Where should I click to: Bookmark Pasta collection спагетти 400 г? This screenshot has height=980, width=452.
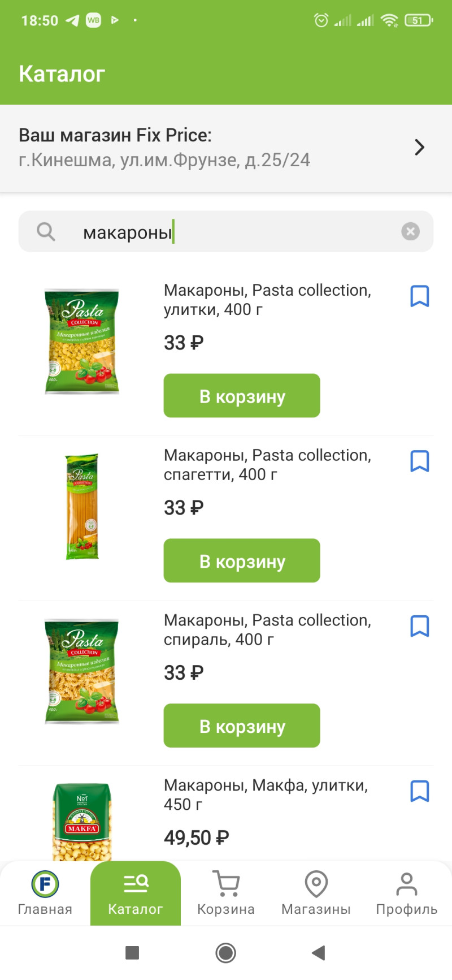tap(419, 461)
